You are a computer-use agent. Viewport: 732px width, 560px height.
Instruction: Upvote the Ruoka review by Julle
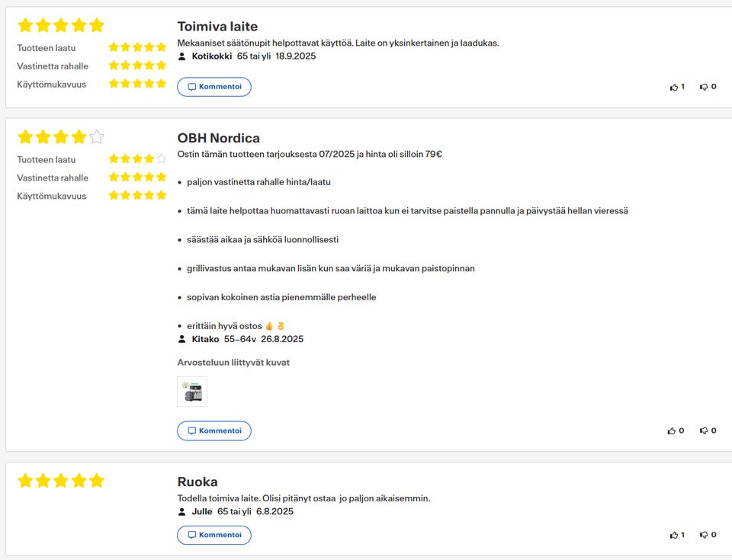674,535
